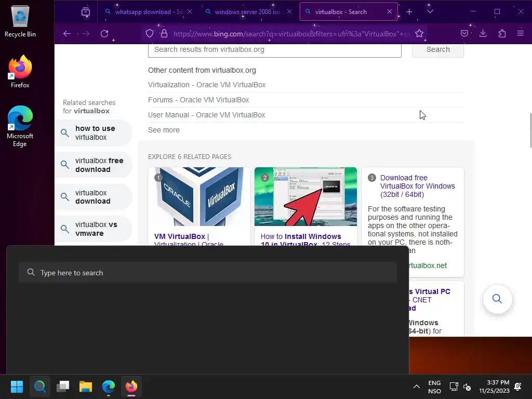Reload the current page

click(104, 34)
